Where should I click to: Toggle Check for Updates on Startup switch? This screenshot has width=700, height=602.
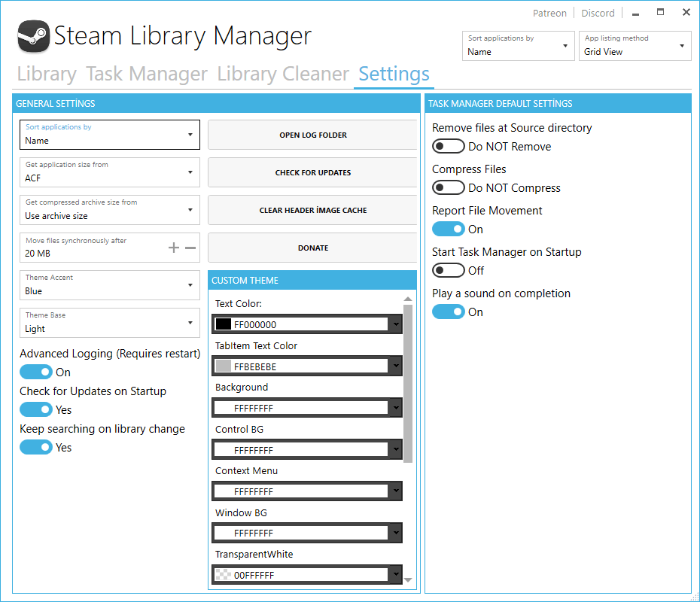[36, 409]
